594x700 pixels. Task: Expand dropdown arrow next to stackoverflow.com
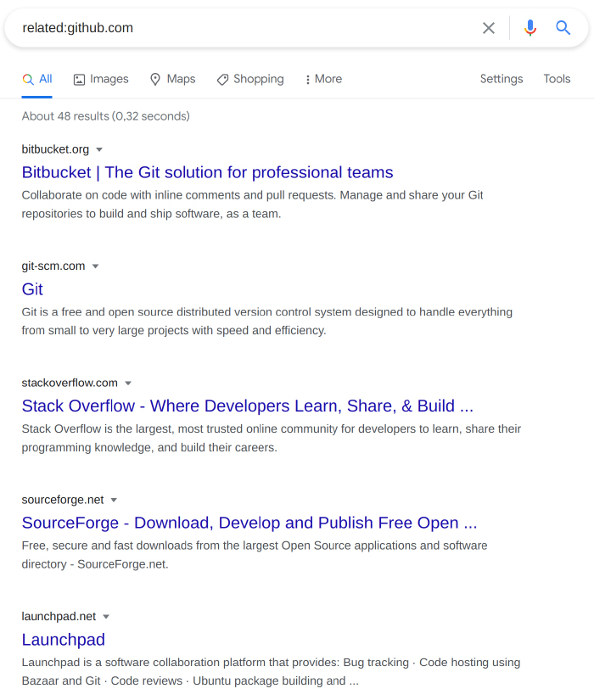128,383
